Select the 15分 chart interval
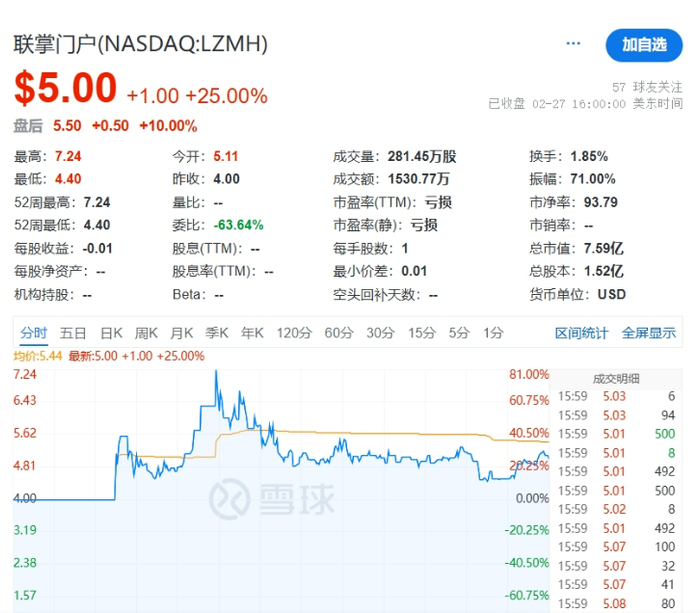 click(421, 333)
